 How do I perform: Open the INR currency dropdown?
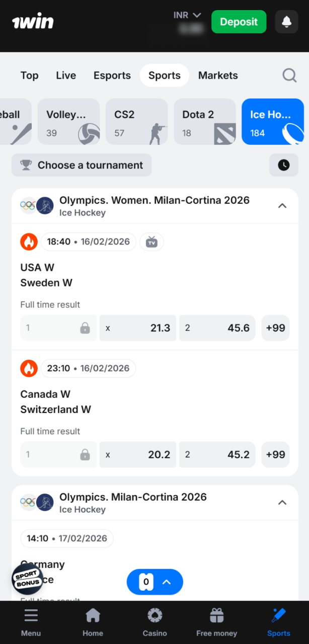pyautogui.click(x=187, y=15)
